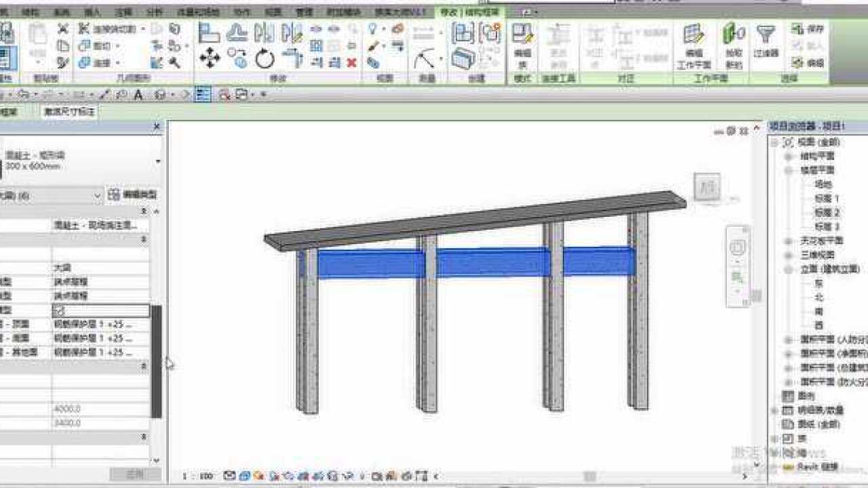Select 标高 3 in the Project Browser

coord(827,227)
